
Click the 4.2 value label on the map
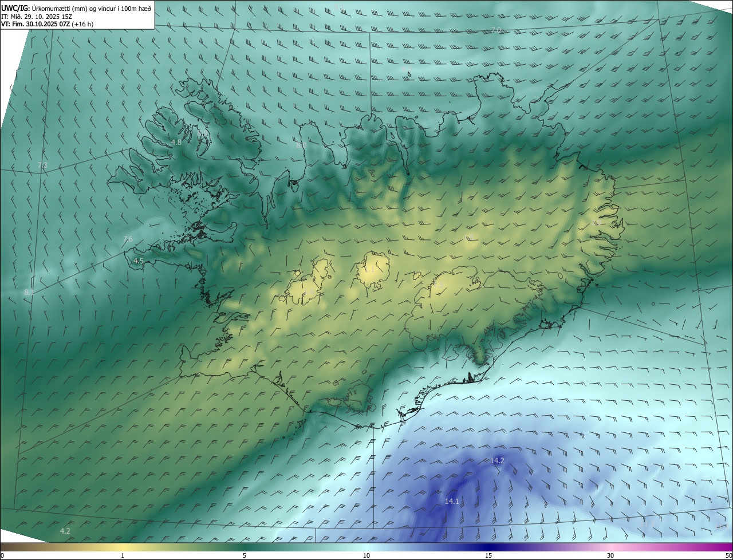[x=65, y=531]
